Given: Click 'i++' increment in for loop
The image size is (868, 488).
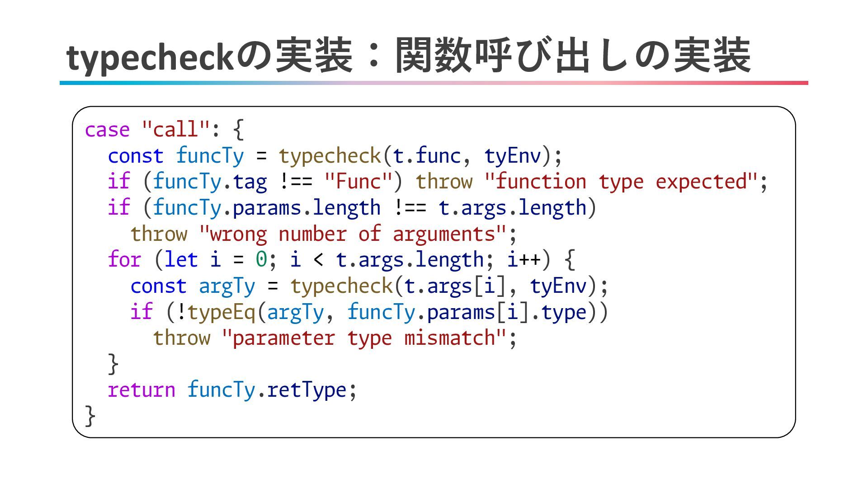Looking at the screenshot, I should click(524, 260).
